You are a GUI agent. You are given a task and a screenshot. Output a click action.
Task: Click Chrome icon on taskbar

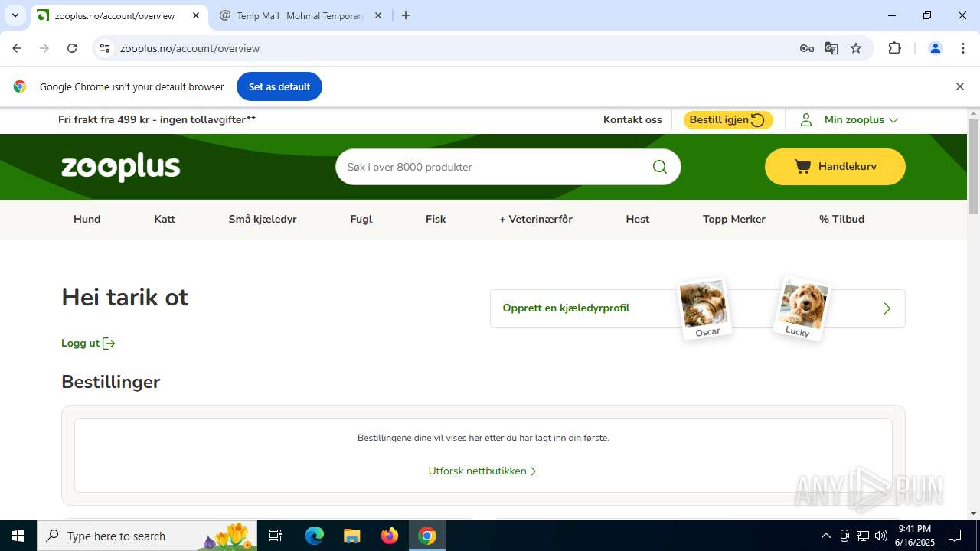pos(427,536)
